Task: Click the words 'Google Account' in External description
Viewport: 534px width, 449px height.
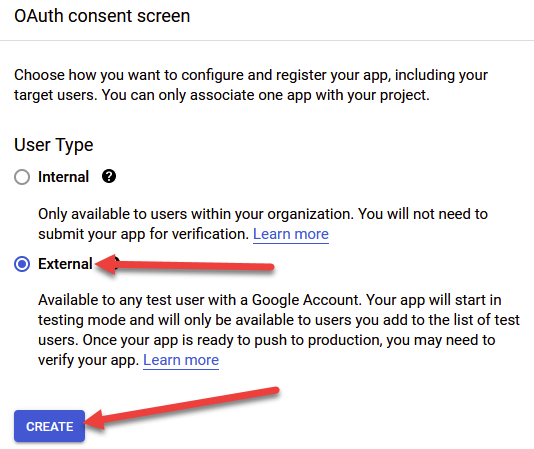Action: pos(306,300)
